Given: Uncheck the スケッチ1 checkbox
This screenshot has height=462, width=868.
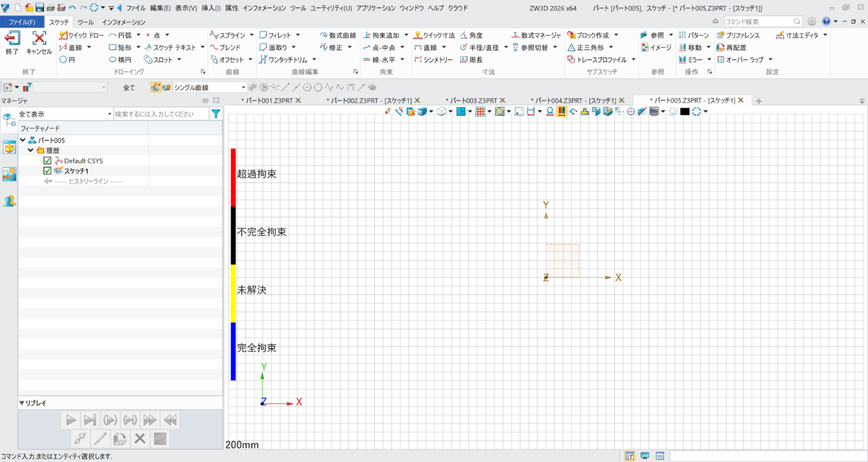Looking at the screenshot, I should pyautogui.click(x=47, y=171).
